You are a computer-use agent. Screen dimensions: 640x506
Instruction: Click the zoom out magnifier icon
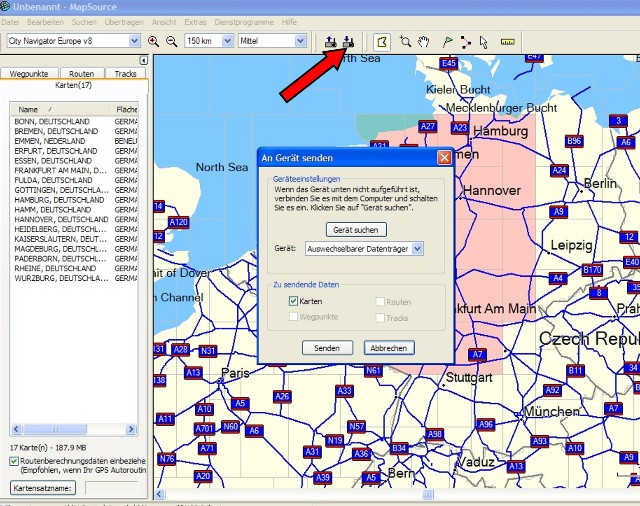[172, 41]
